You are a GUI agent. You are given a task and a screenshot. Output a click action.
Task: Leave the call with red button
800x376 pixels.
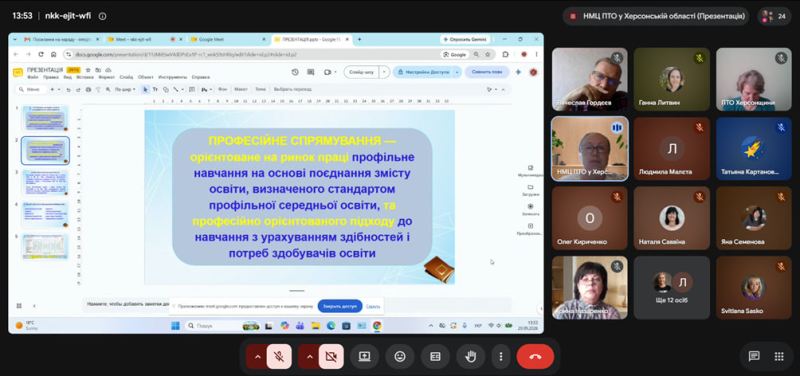[x=535, y=357]
